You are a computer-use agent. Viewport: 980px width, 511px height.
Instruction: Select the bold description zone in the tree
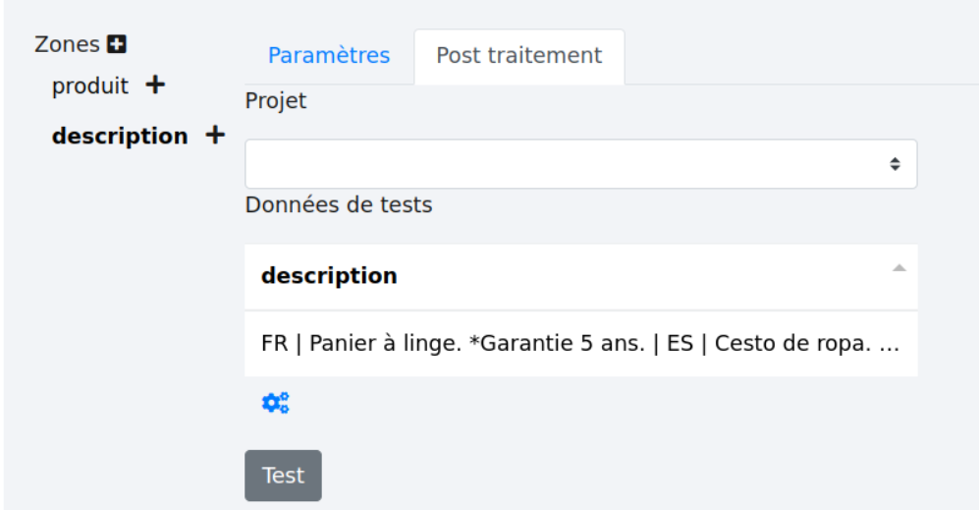pyautogui.click(x=120, y=136)
